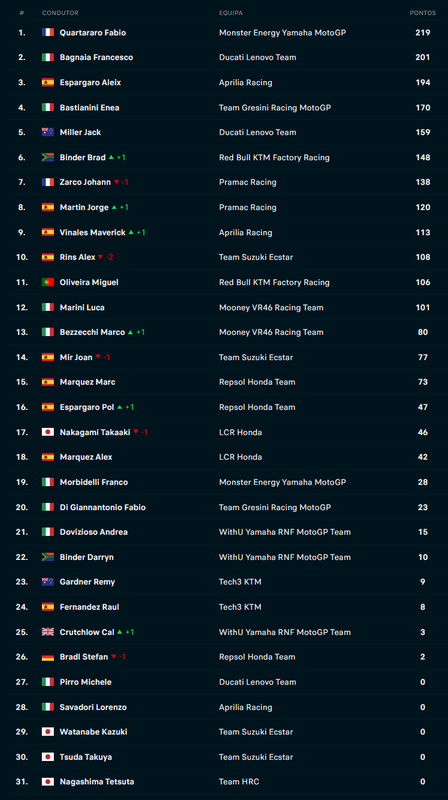Click the PONTOS column header

[422, 13]
